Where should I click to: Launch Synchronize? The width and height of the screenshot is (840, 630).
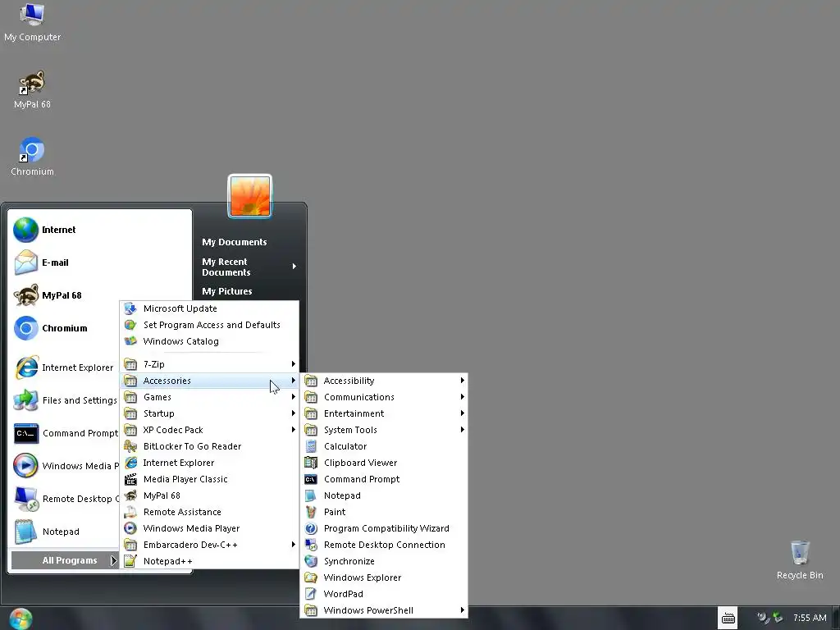[x=384, y=561]
